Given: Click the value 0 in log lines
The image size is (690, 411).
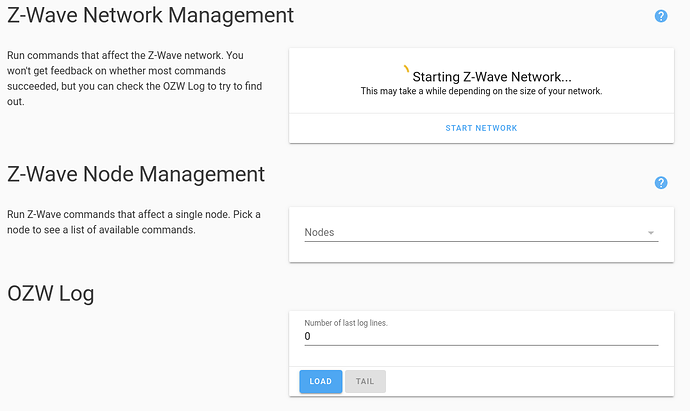Looking at the screenshot, I should click(308, 337).
